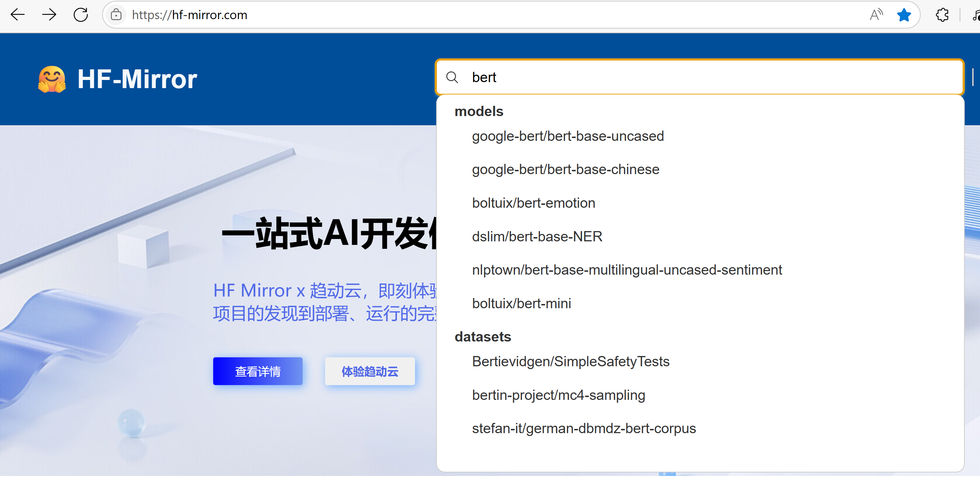
Task: Click the site lock info icon
Action: [x=116, y=15]
